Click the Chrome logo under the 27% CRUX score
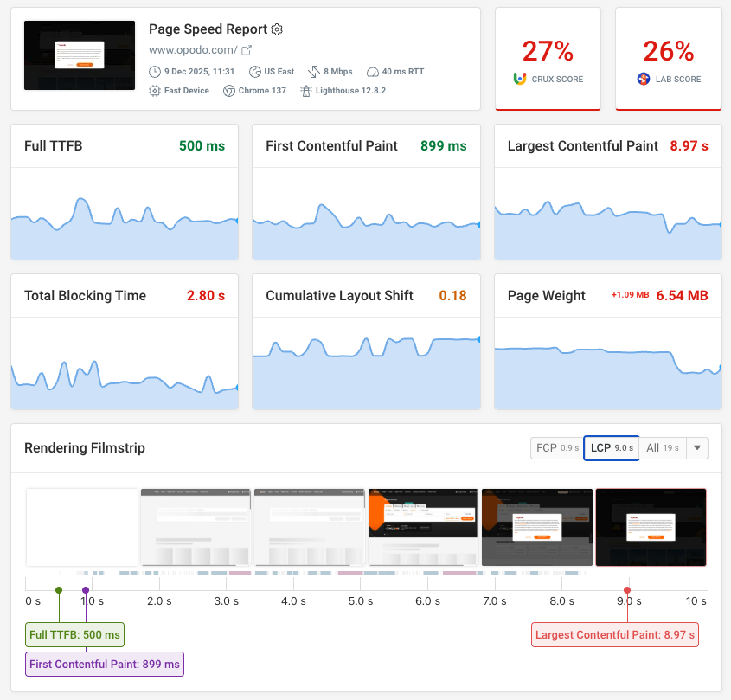The height and width of the screenshot is (700, 731). 518,78
